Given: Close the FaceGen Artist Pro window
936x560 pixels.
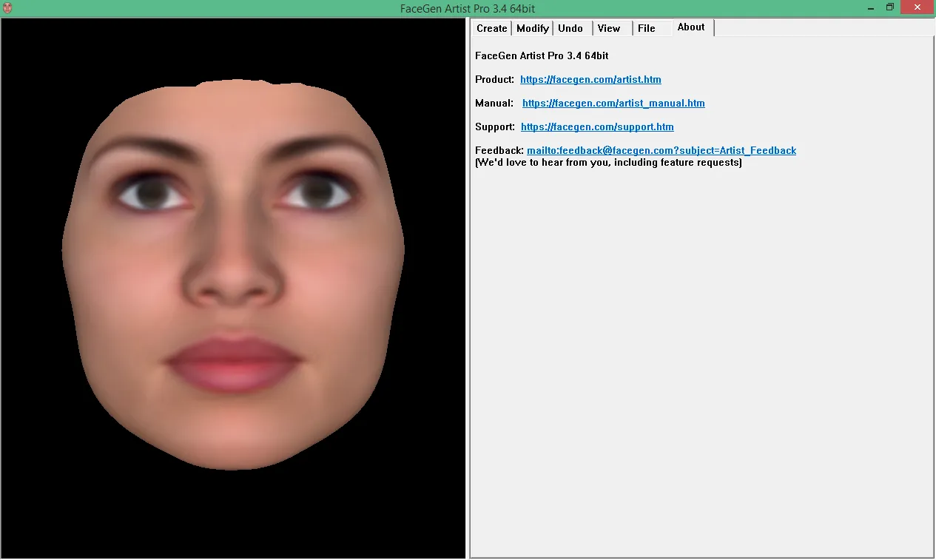Looking at the screenshot, I should (x=918, y=7).
